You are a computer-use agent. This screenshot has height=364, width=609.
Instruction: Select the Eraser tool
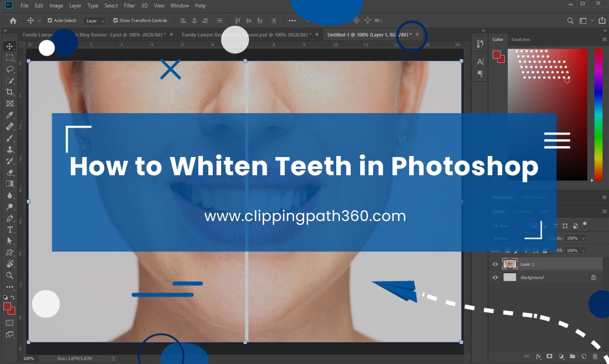(10, 172)
